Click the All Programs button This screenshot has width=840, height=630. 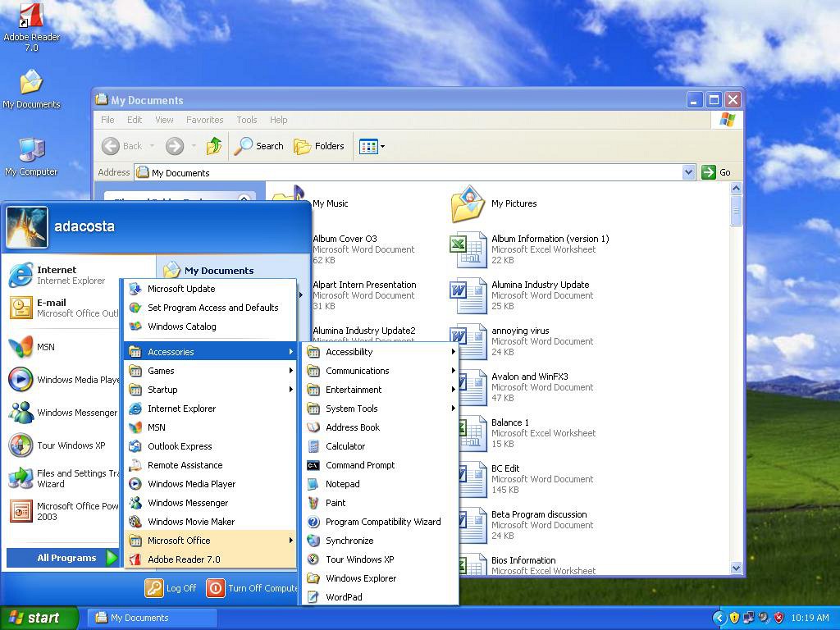tap(62, 558)
